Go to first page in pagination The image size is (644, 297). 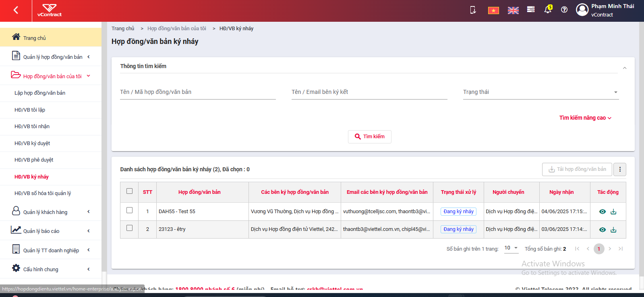click(577, 249)
